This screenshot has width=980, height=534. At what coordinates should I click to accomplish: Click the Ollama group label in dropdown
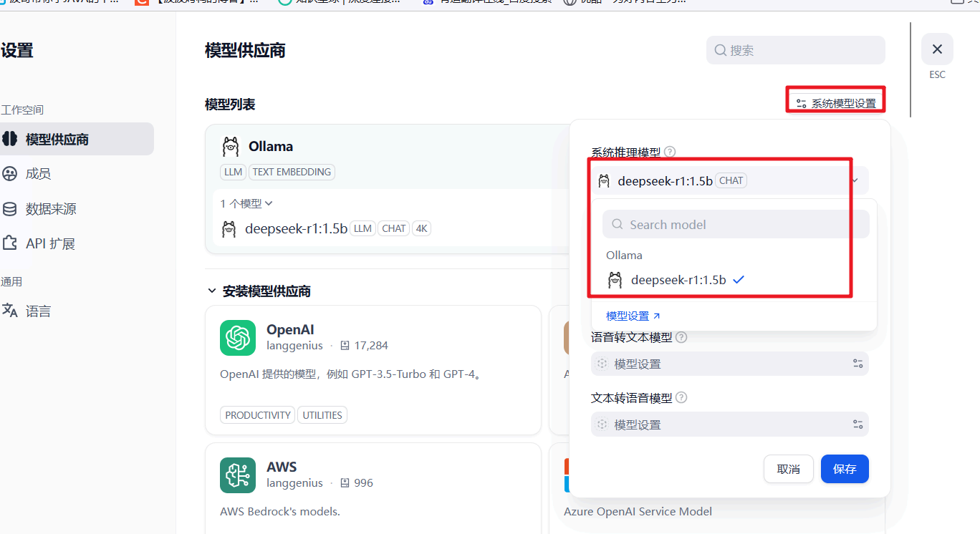click(x=624, y=255)
